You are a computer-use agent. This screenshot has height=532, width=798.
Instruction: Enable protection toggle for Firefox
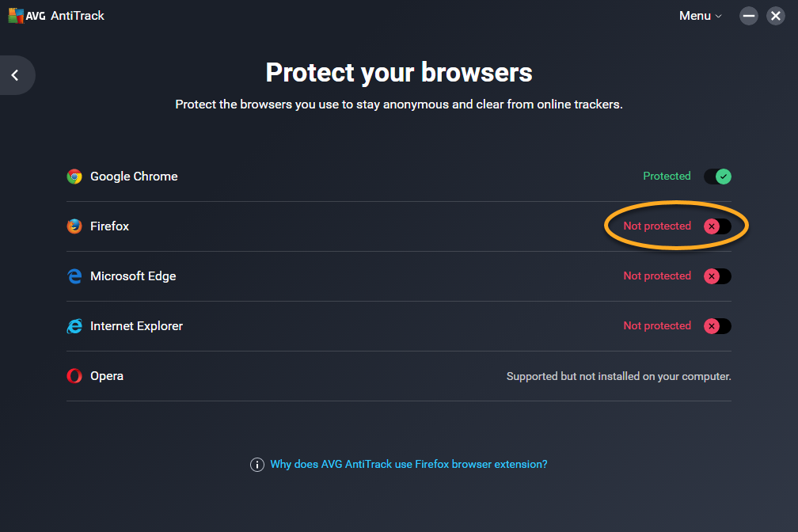(717, 226)
